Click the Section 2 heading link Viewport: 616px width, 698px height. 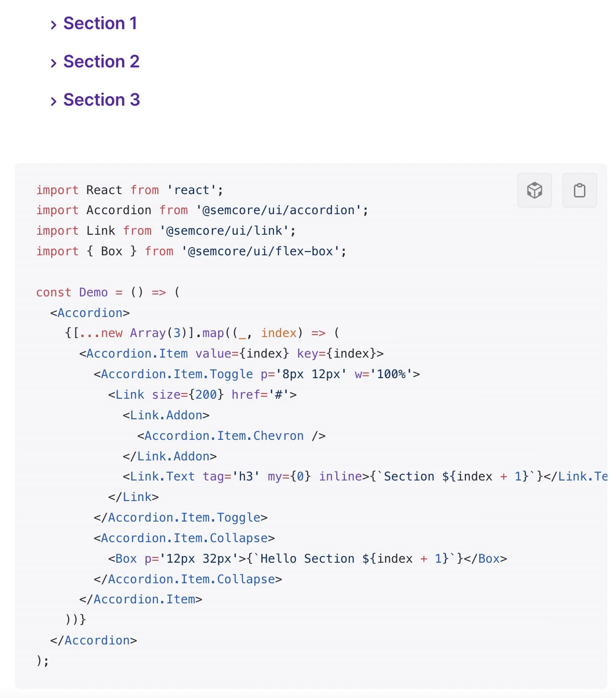(101, 62)
